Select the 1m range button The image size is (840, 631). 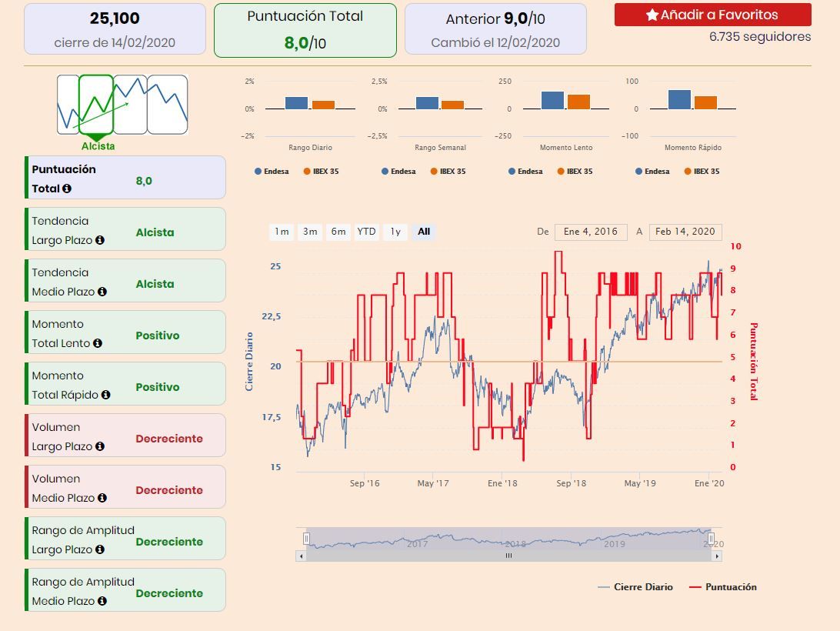[282, 232]
